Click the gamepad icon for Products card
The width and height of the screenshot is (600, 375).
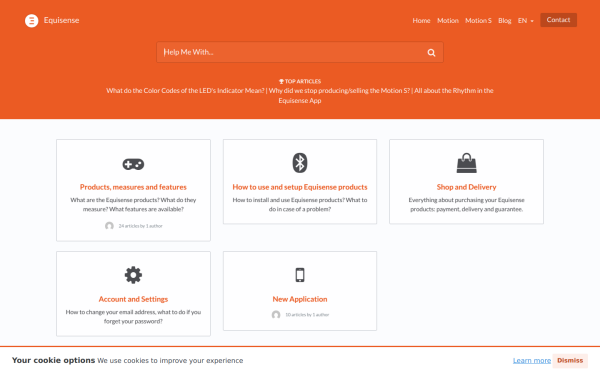[133, 164]
